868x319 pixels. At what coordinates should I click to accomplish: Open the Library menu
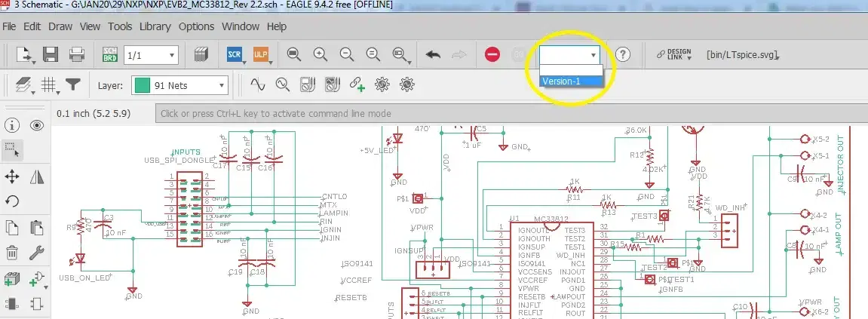pyautogui.click(x=155, y=26)
